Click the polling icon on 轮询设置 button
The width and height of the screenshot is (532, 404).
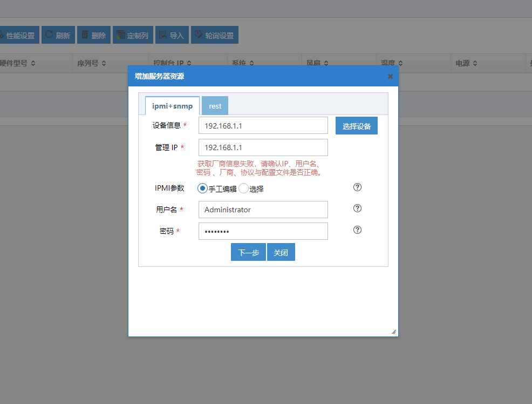[199, 34]
